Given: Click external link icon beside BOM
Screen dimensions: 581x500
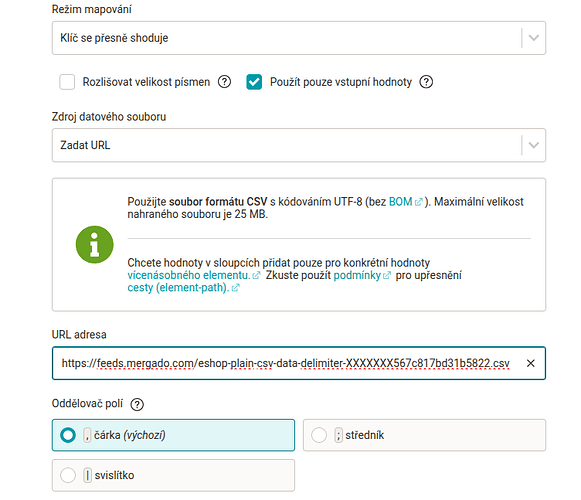Looking at the screenshot, I should coord(419,202).
